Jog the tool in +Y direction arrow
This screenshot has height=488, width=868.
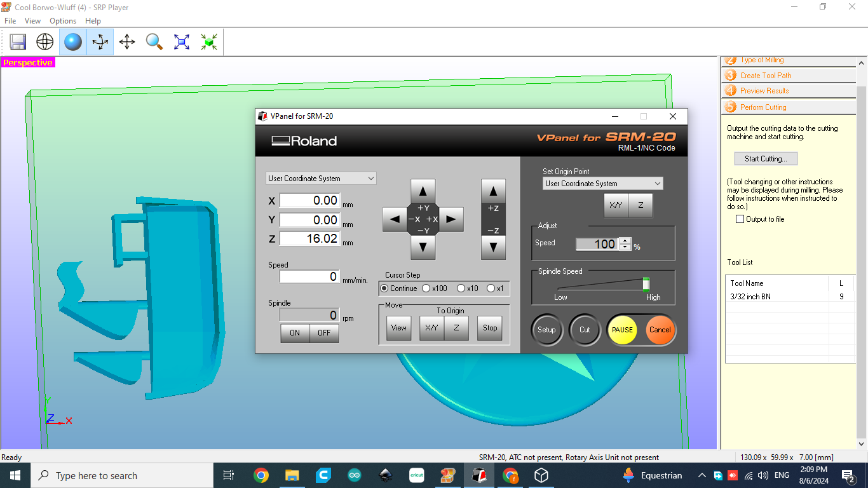423,190
